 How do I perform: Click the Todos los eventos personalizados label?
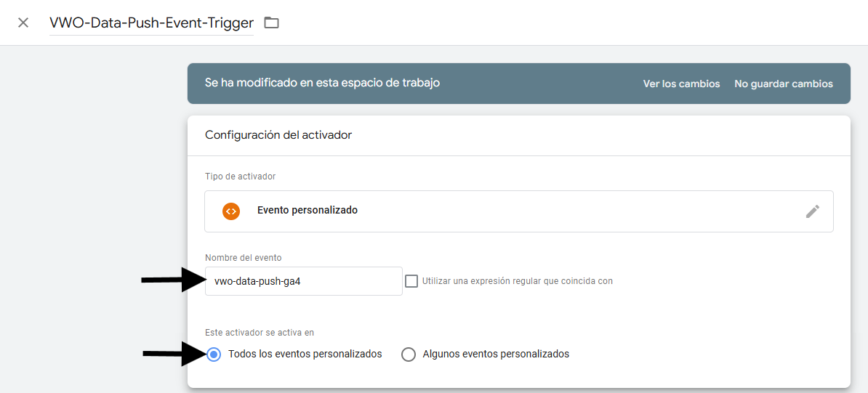pyautogui.click(x=305, y=354)
